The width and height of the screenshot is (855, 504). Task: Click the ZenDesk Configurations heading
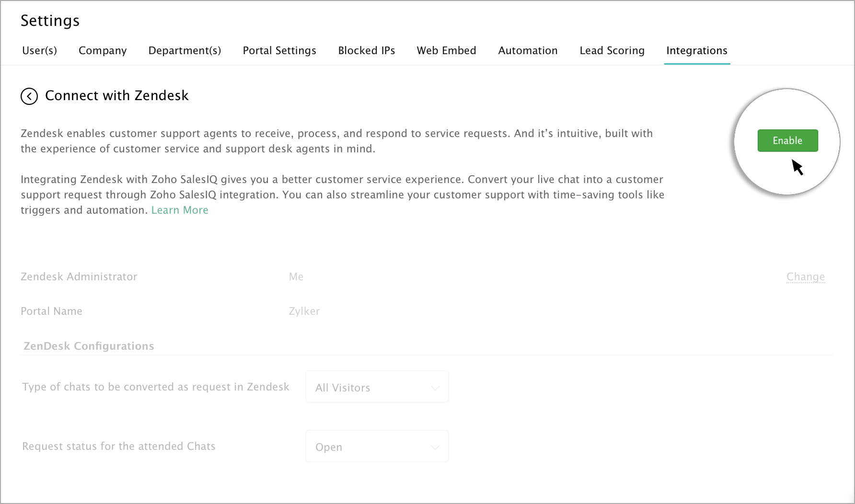(89, 346)
